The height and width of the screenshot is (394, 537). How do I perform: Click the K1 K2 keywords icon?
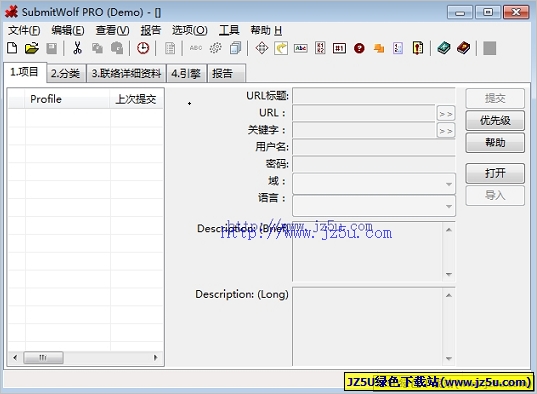click(x=320, y=48)
